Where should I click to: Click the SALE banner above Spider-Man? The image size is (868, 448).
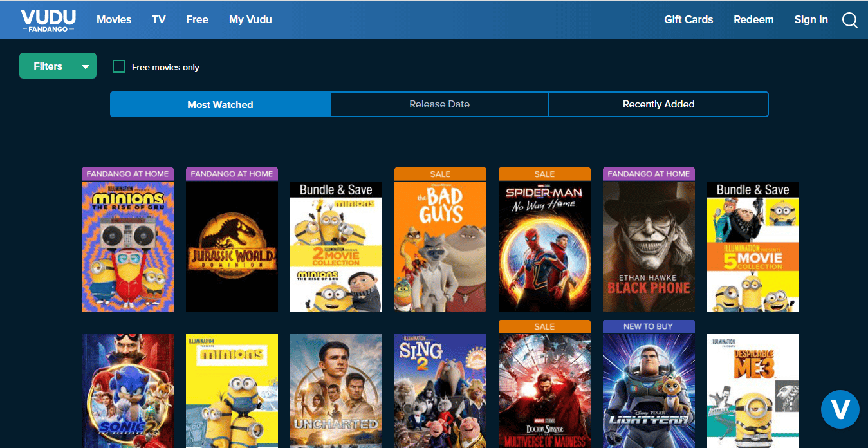pos(544,174)
